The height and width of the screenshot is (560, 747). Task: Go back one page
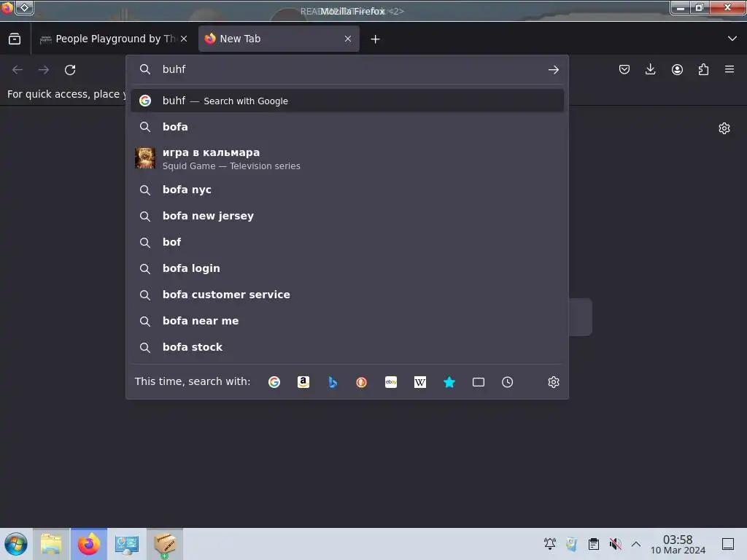pos(18,70)
